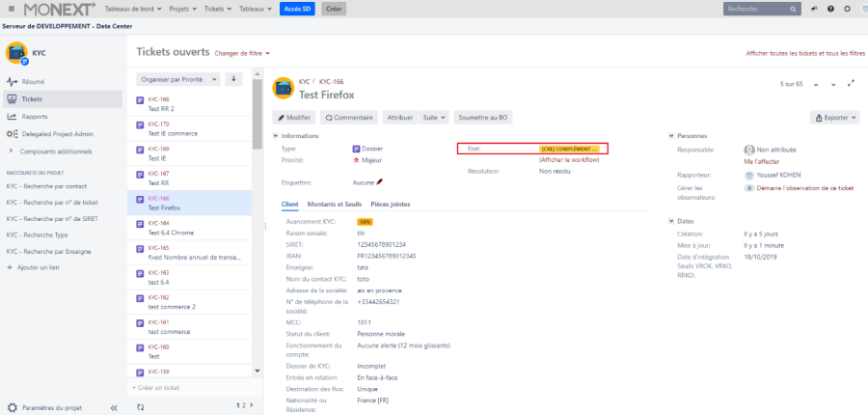Switch to Montants et Seuils tab
This screenshot has width=868, height=415.
(x=335, y=205)
